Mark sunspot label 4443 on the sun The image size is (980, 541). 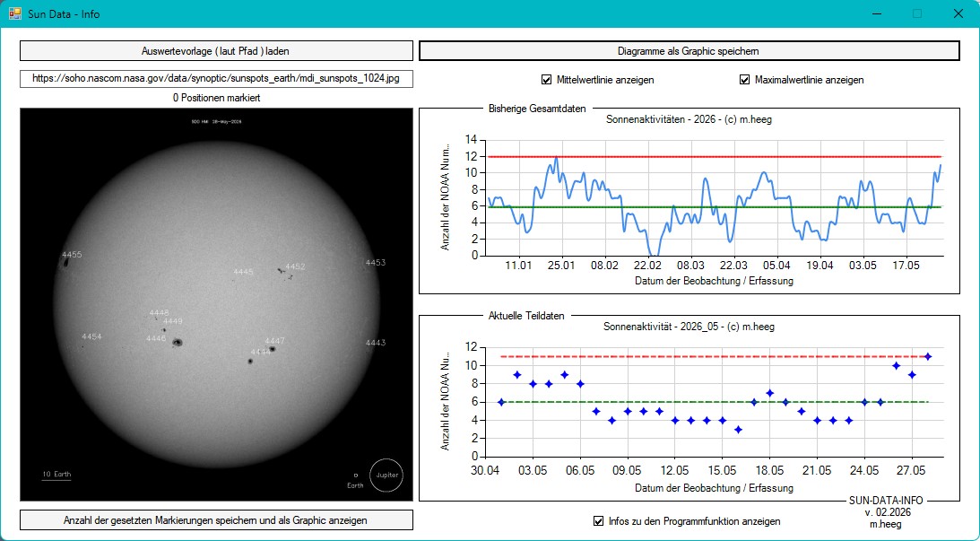tap(376, 343)
